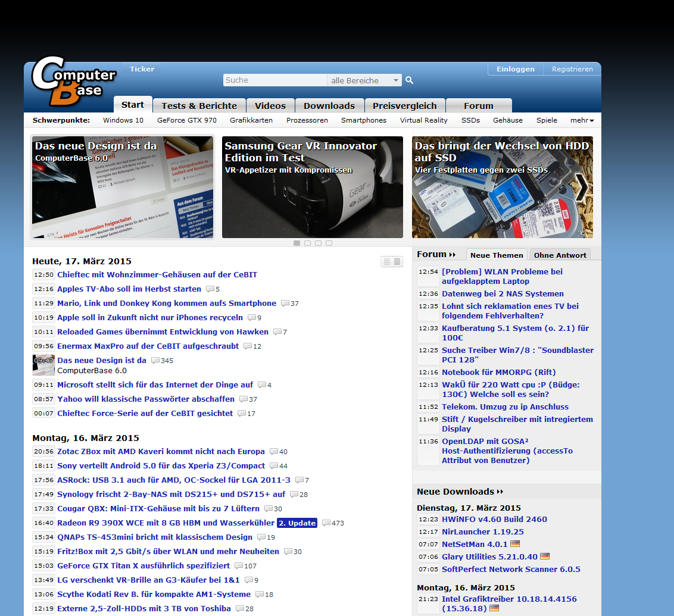Open comments icon for Yahoo Passwörter article
The height and width of the screenshot is (616, 674).
coord(244,399)
